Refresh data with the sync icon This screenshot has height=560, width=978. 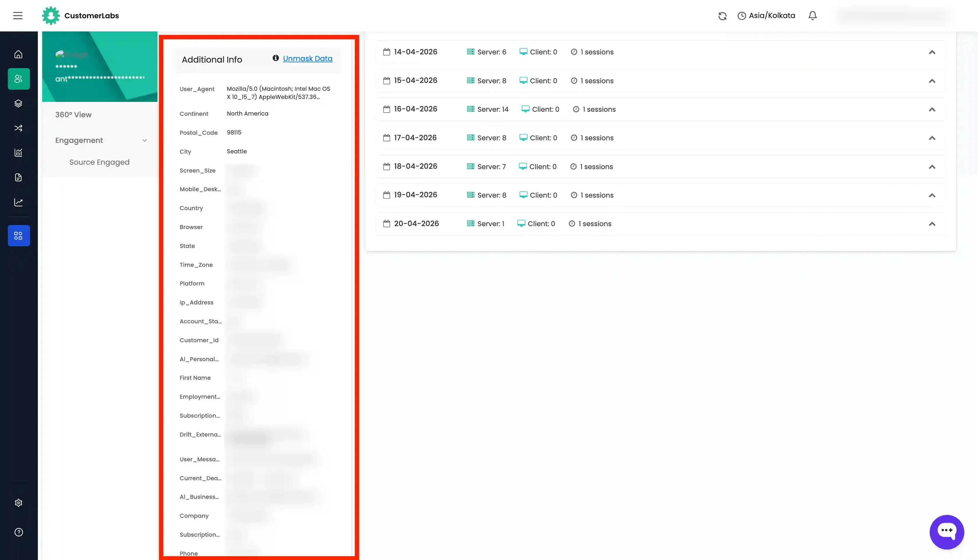pyautogui.click(x=722, y=16)
